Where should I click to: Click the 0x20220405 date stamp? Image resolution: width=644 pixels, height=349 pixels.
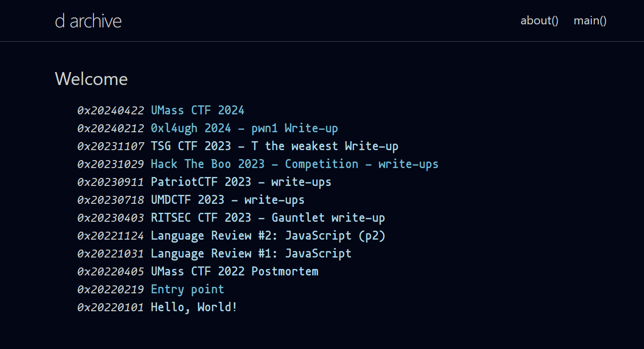tap(110, 271)
